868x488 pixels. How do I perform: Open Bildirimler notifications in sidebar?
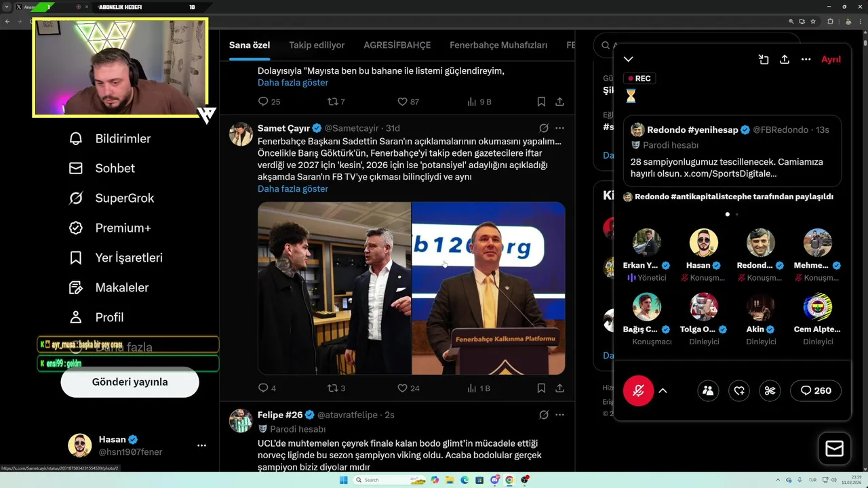[x=110, y=138]
